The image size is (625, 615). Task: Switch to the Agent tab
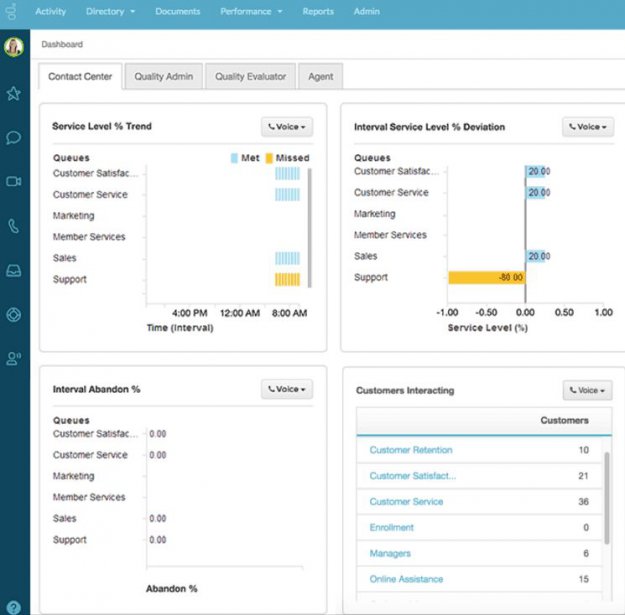click(x=320, y=77)
